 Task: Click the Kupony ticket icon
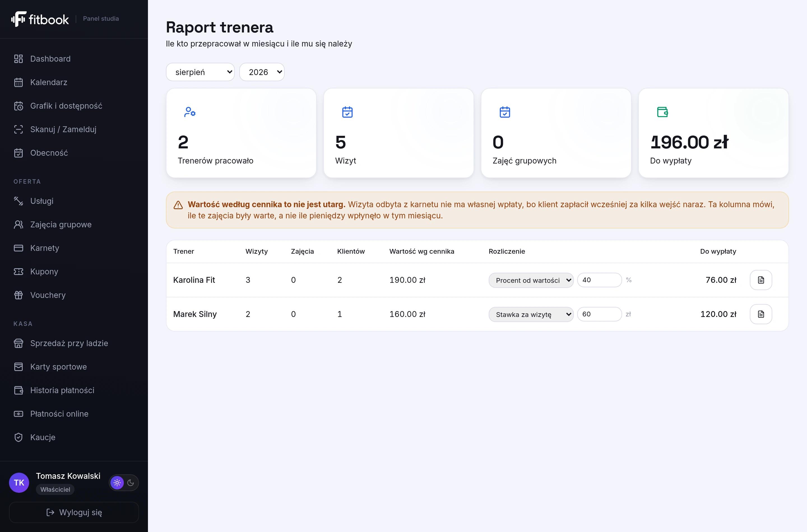point(18,271)
